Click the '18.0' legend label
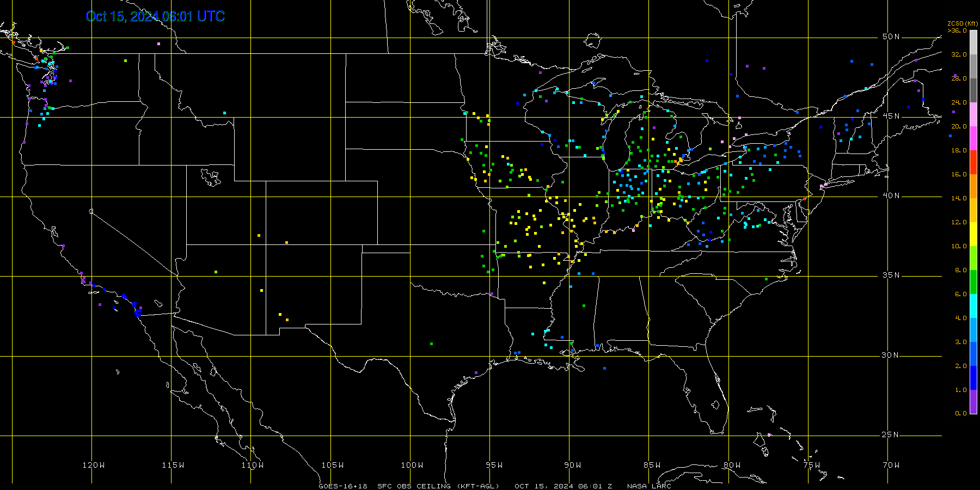 pyautogui.click(x=959, y=150)
